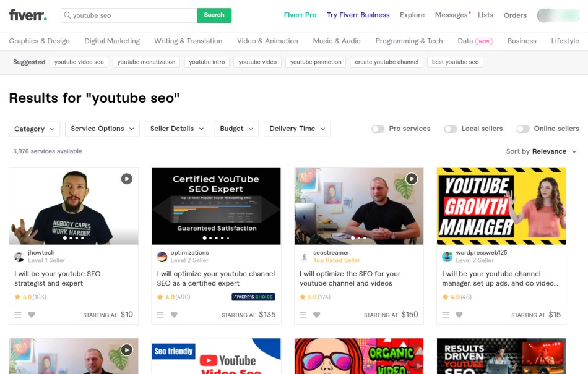This screenshot has height=374, width=588.
Task: Favorite the wordpressweb125 gig with heart
Action: click(459, 315)
